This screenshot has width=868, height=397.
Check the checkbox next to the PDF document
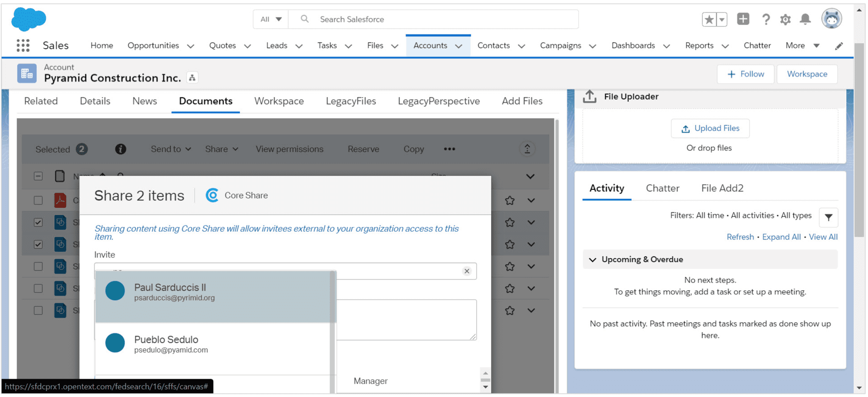(38, 200)
